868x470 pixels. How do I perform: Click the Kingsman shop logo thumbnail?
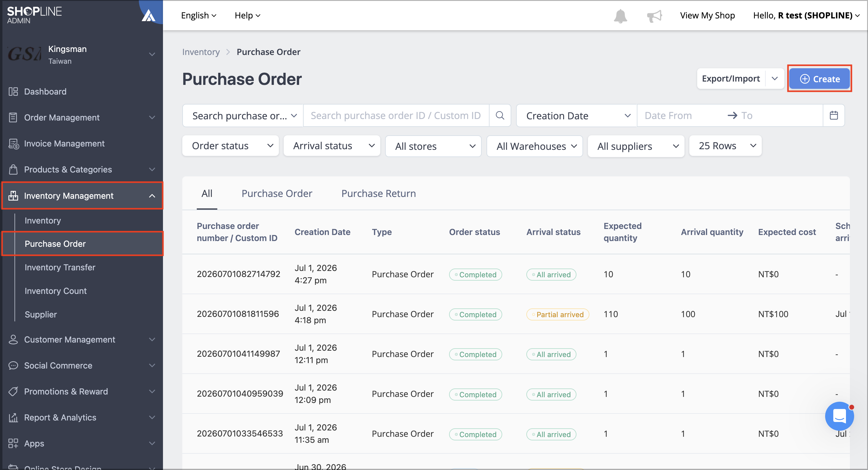[24, 54]
